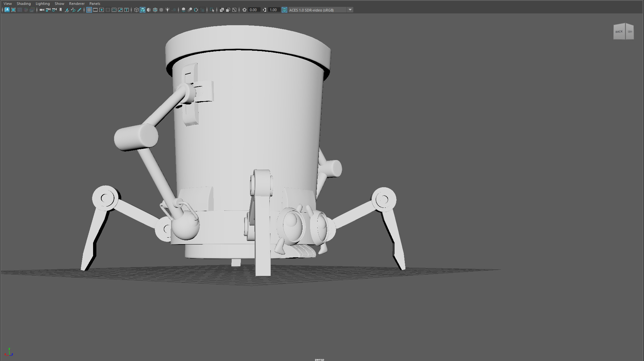
Task: Click the Grease Pencil icon
Action: (79, 10)
